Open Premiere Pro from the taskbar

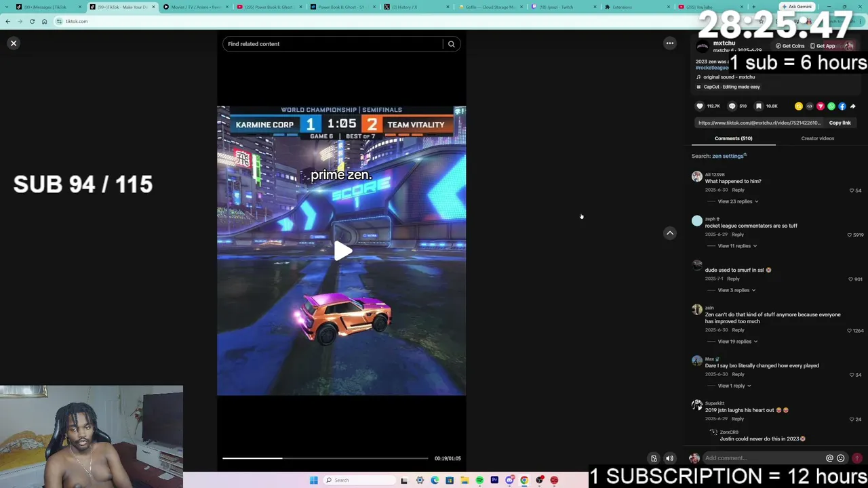(494, 481)
